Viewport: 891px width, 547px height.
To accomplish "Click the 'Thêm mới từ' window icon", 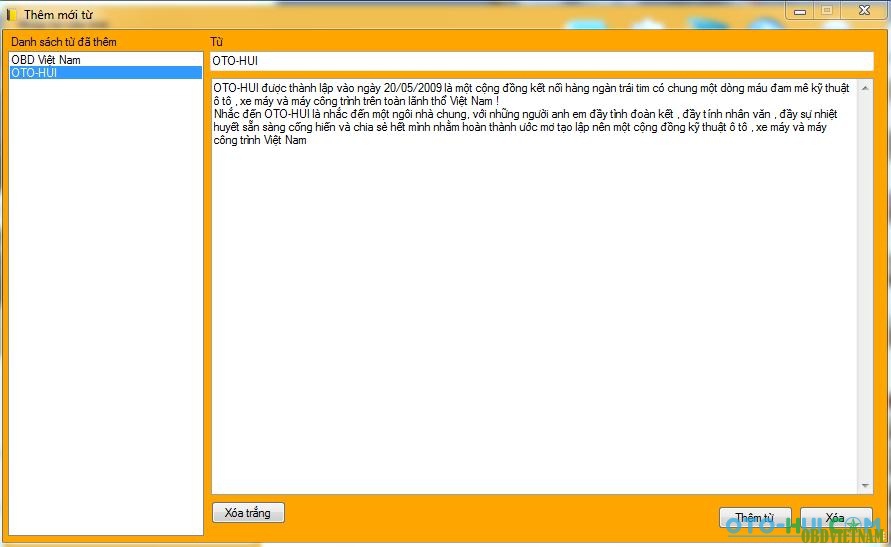I will 11,15.
